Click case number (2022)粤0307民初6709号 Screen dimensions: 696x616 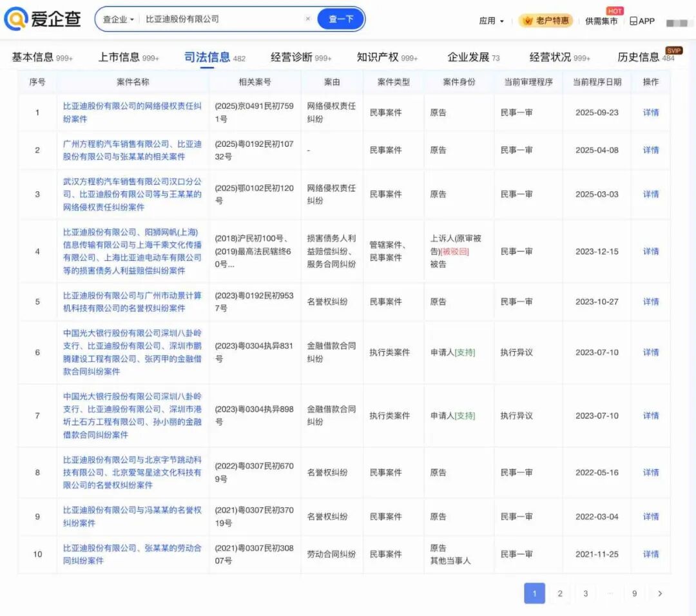pos(255,472)
